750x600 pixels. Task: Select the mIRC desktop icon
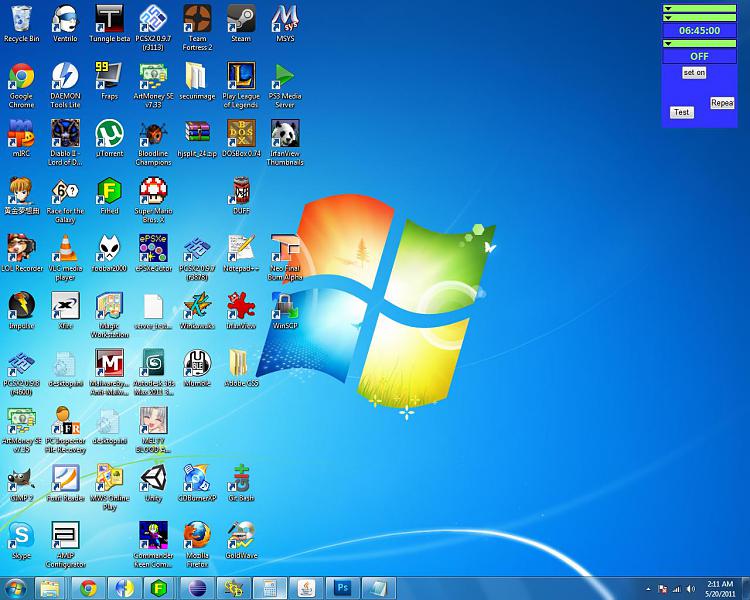pyautogui.click(x=21, y=138)
